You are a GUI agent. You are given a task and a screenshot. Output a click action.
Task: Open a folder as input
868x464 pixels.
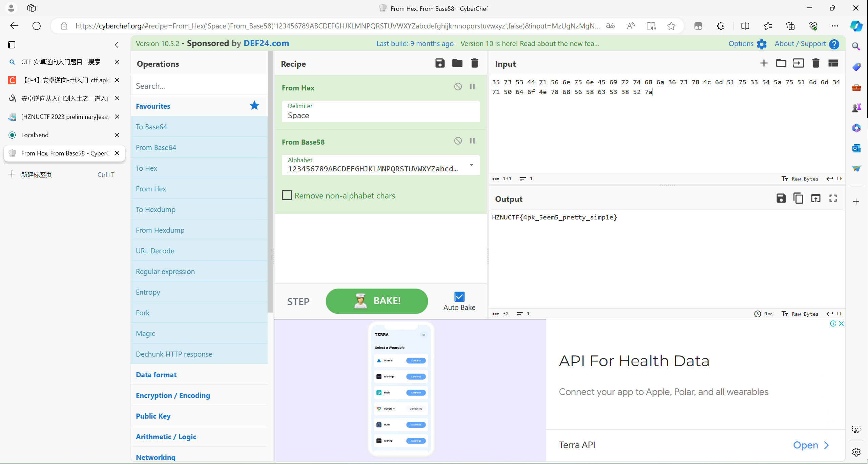[x=781, y=63]
